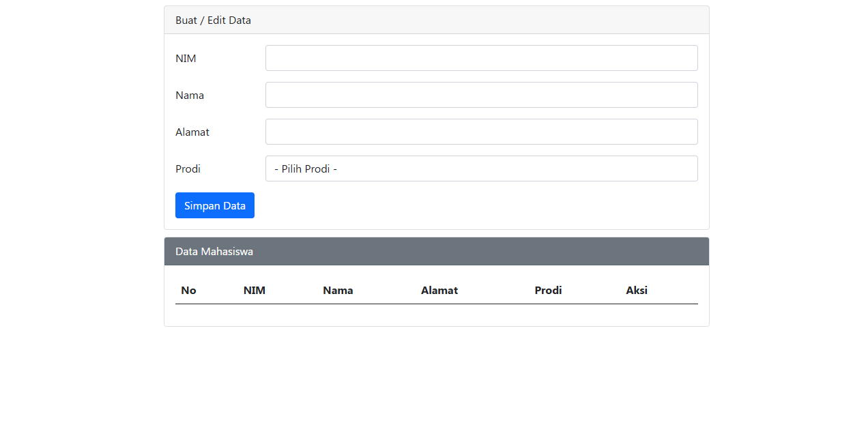Click into the Alamat text box
Viewport: 868px width, 425px height.
(481, 132)
